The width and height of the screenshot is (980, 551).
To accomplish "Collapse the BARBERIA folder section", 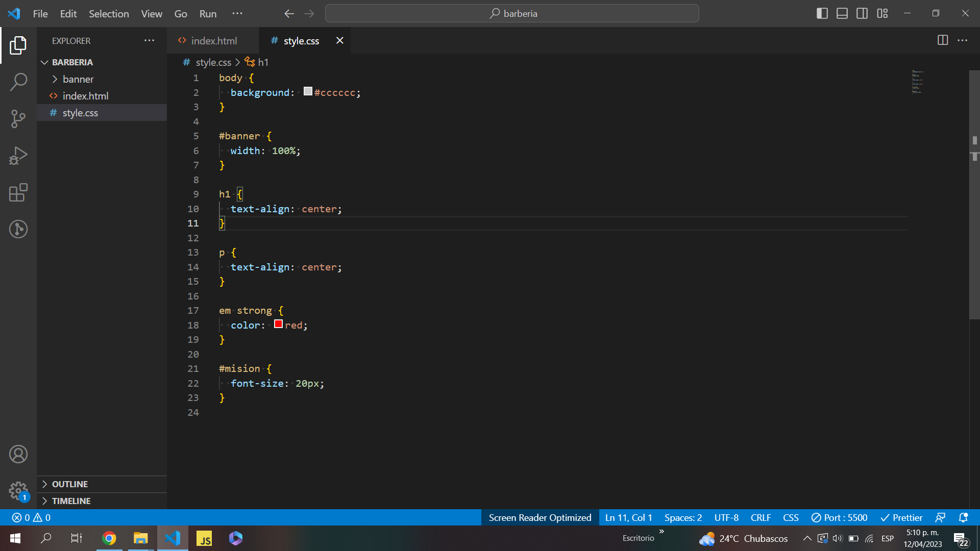I will (x=102, y=62).
